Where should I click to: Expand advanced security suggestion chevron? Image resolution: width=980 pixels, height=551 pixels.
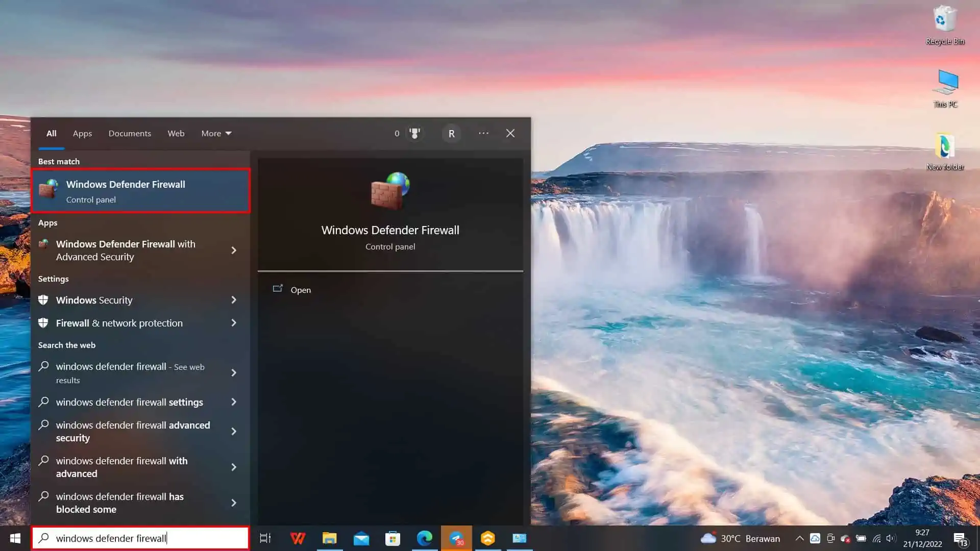tap(234, 432)
